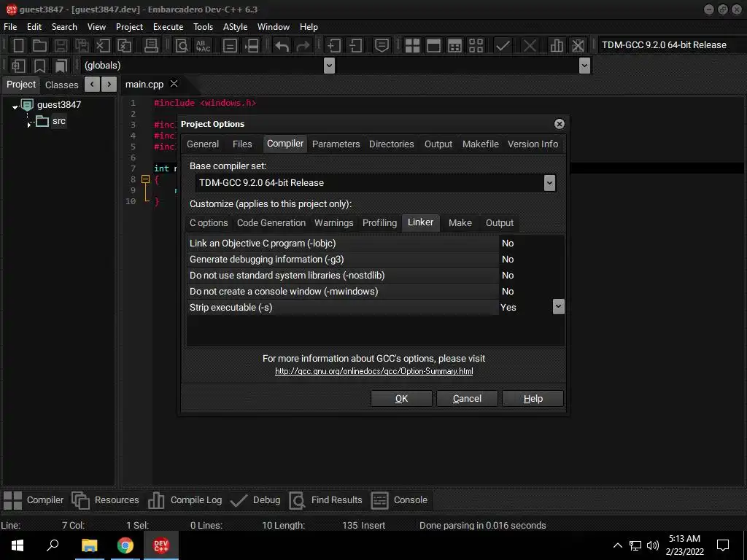Click the New file toolbar icon
Image resolution: width=747 pixels, height=560 pixels.
click(18, 46)
